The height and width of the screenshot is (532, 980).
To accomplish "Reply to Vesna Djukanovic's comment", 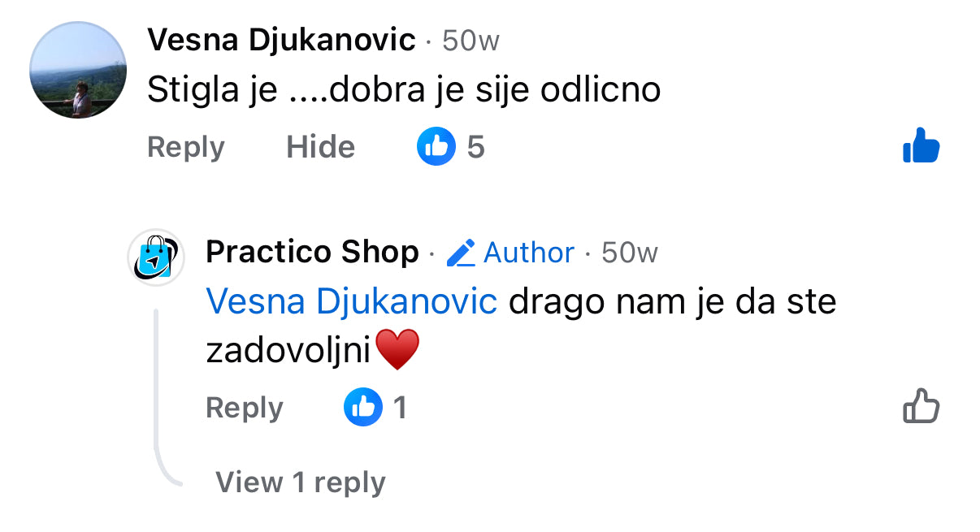I will tap(186, 147).
